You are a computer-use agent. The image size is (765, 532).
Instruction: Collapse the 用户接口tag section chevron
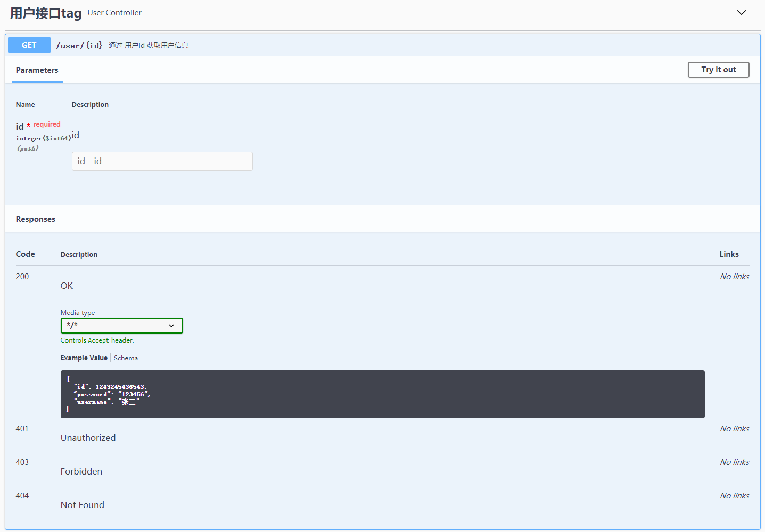tap(741, 12)
